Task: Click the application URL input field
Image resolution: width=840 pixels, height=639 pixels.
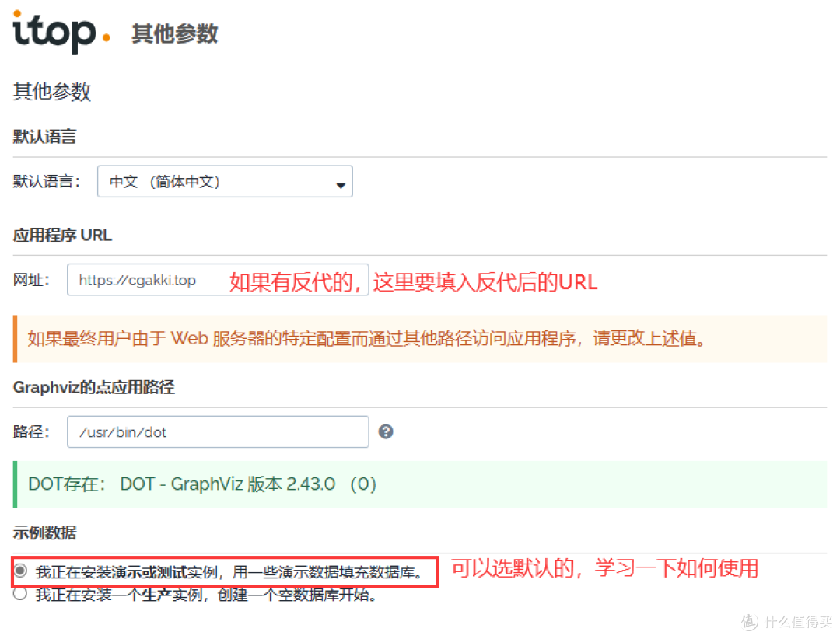Action: [218, 280]
